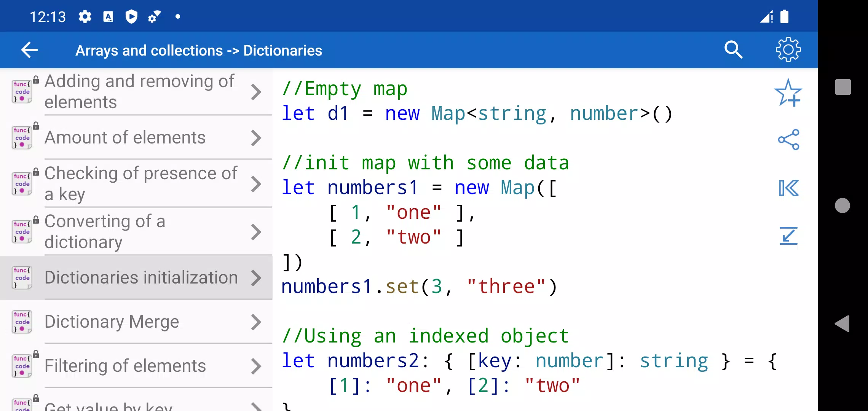
Task: Share the code snippet
Action: pyautogui.click(x=788, y=140)
